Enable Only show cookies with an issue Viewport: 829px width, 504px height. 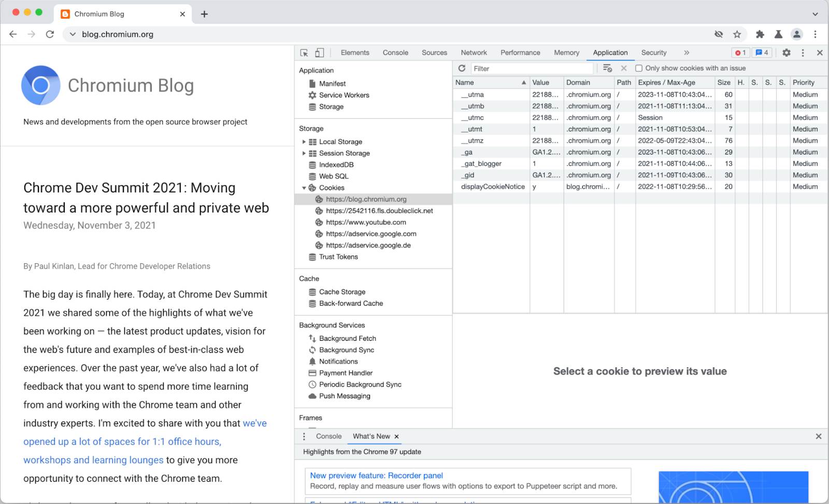pos(639,68)
